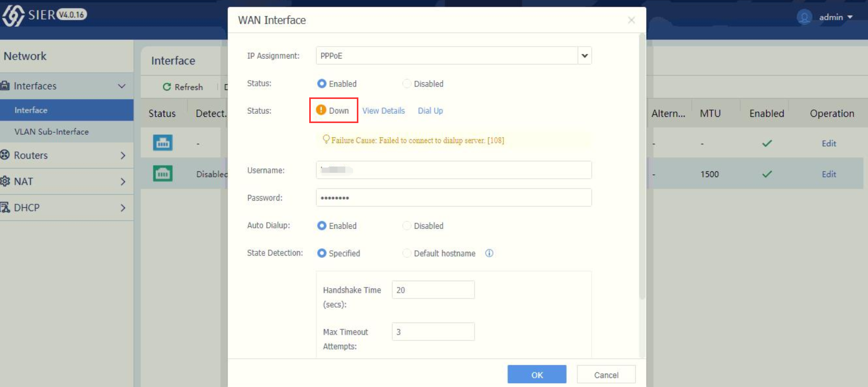
Task: Click the Dial Up link
Action: click(430, 111)
